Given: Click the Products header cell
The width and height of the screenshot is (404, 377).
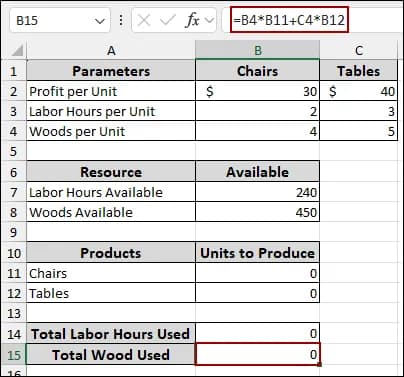Looking at the screenshot, I should (111, 253).
